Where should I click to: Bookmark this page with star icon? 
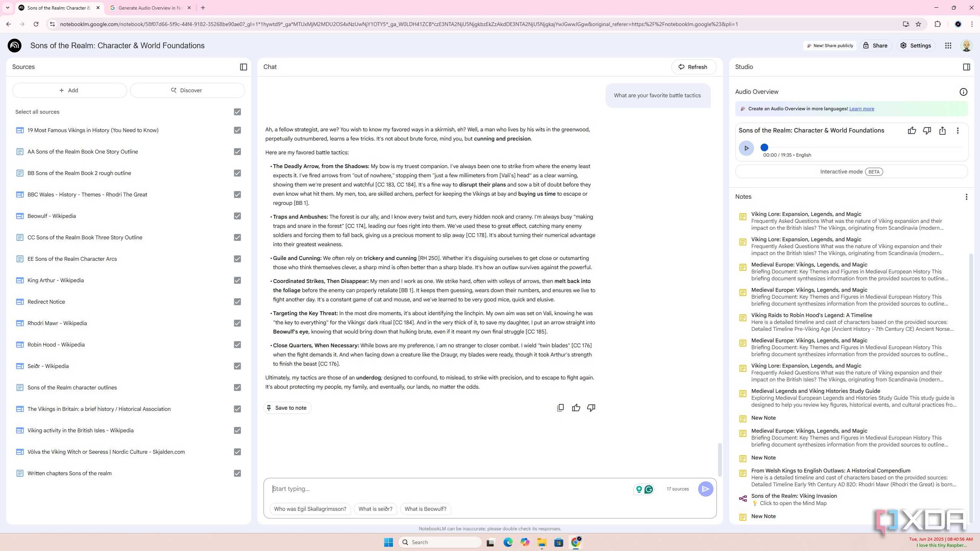click(x=918, y=24)
